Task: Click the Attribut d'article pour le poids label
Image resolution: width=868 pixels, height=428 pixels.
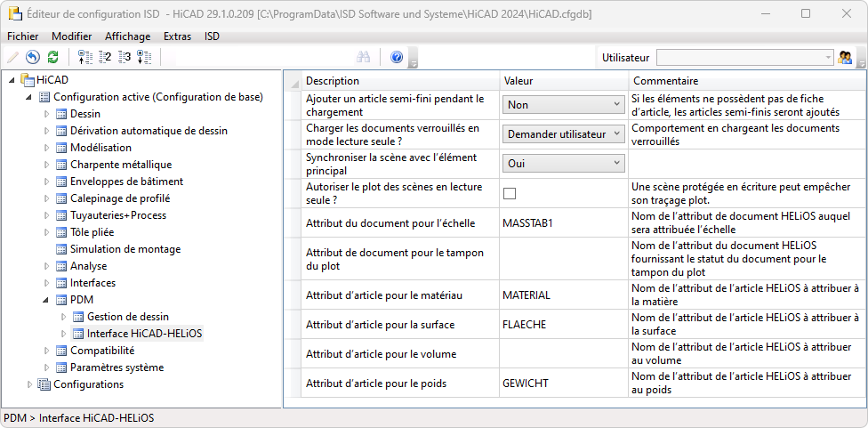Action: pyautogui.click(x=376, y=384)
